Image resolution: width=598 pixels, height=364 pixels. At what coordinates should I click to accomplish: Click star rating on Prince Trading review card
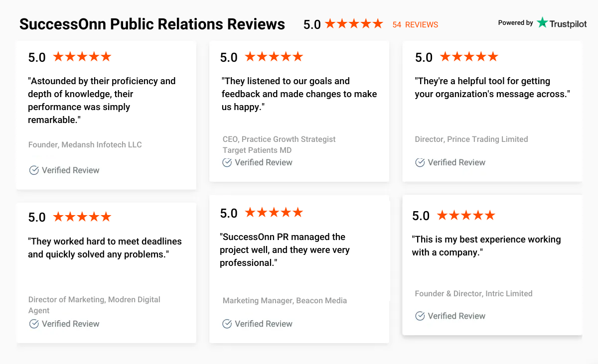click(x=469, y=57)
